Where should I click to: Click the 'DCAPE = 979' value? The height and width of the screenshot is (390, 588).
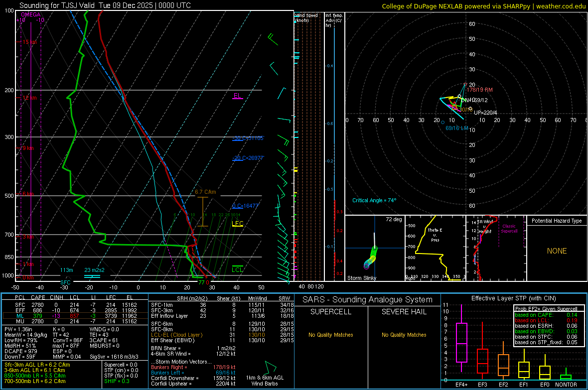(x=20, y=351)
